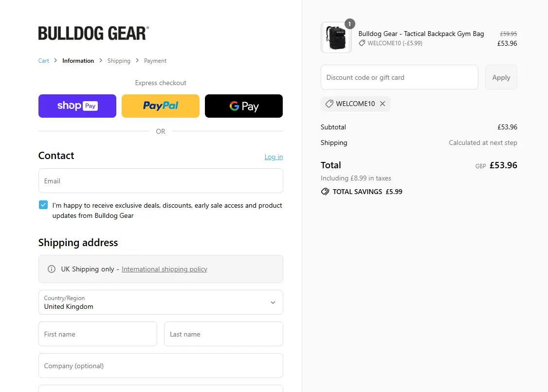This screenshot has height=392, width=548.
Task: Uncheck the exclusive deals newsletter checkbox
Action: pos(43,205)
